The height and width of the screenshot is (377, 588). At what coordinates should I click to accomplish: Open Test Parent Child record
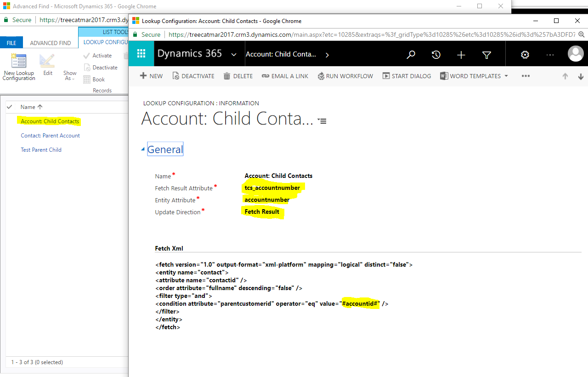click(41, 150)
